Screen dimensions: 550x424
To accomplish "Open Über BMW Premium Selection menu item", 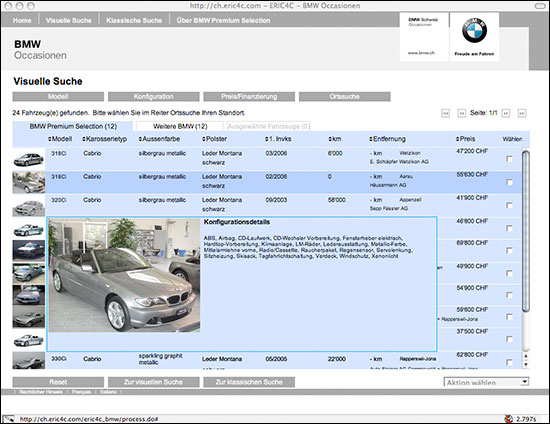I will tap(223, 20).
